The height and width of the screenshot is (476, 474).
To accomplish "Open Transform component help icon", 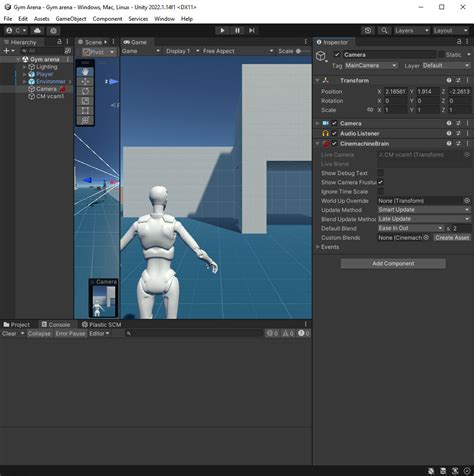I will pyautogui.click(x=449, y=80).
